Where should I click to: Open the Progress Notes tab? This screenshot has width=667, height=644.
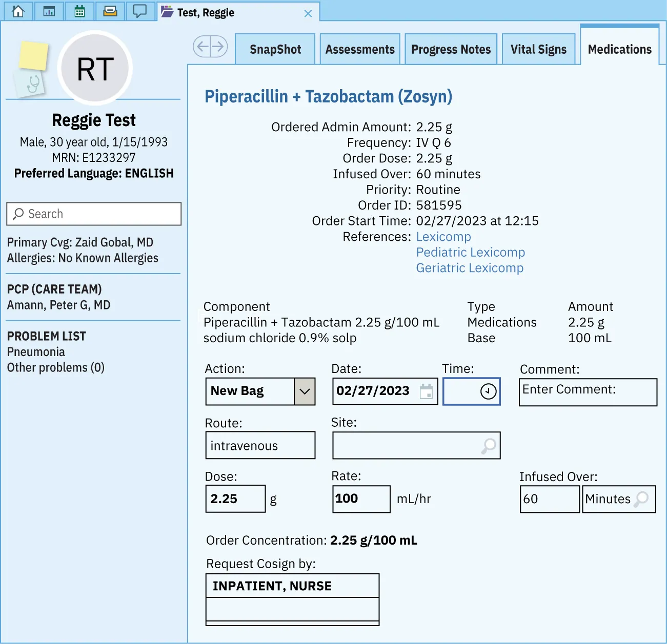pyautogui.click(x=451, y=49)
